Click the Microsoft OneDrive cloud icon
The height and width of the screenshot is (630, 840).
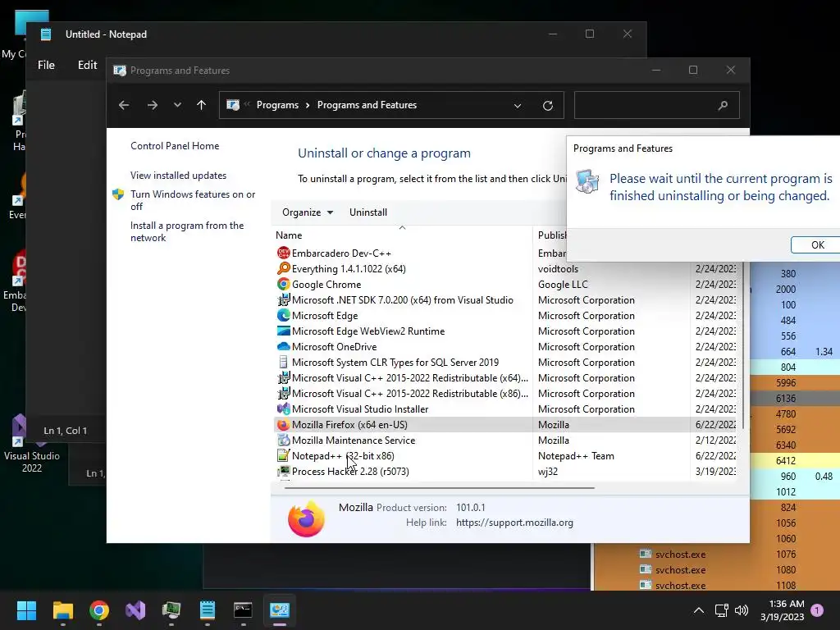283,346
